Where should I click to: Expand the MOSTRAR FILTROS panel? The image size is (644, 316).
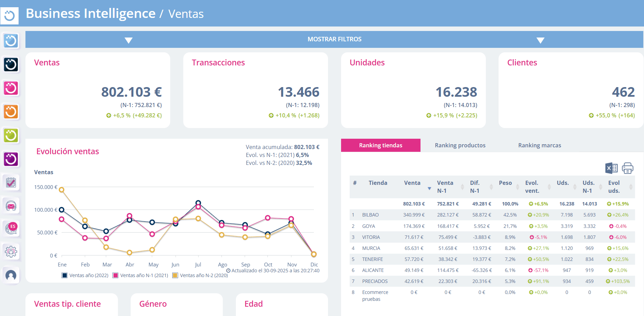334,39
